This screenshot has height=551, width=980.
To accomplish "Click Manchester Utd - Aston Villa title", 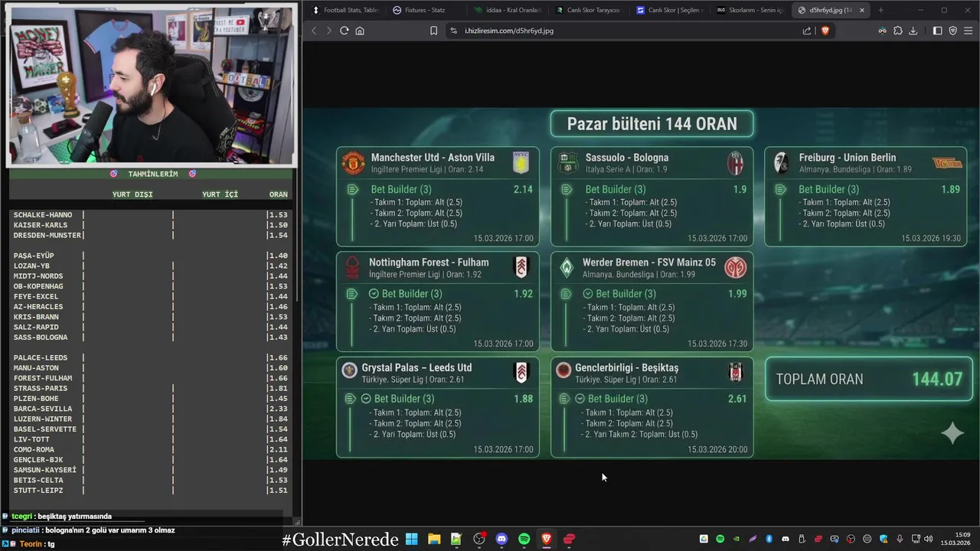I will tap(433, 157).
